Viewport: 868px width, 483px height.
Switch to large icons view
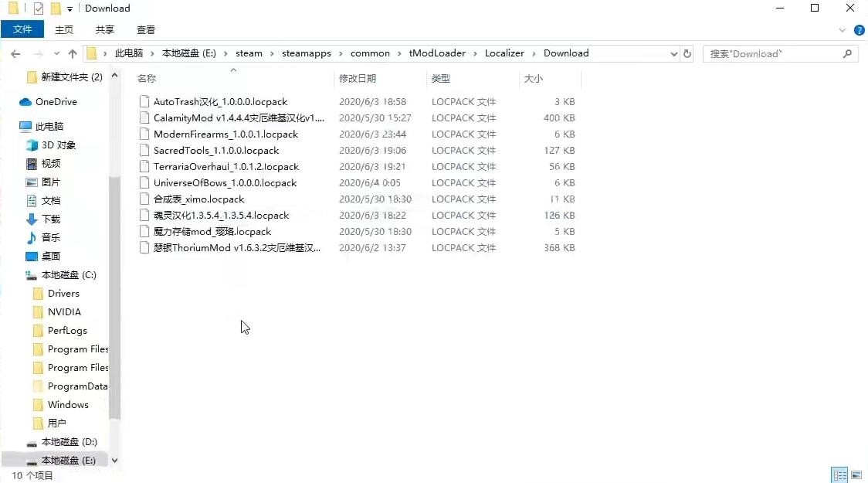pos(856,475)
